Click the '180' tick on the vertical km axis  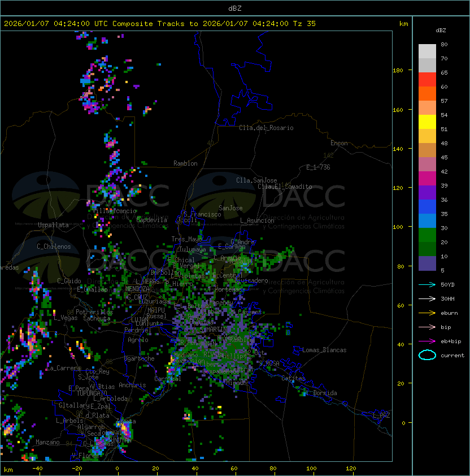pyautogui.click(x=398, y=71)
